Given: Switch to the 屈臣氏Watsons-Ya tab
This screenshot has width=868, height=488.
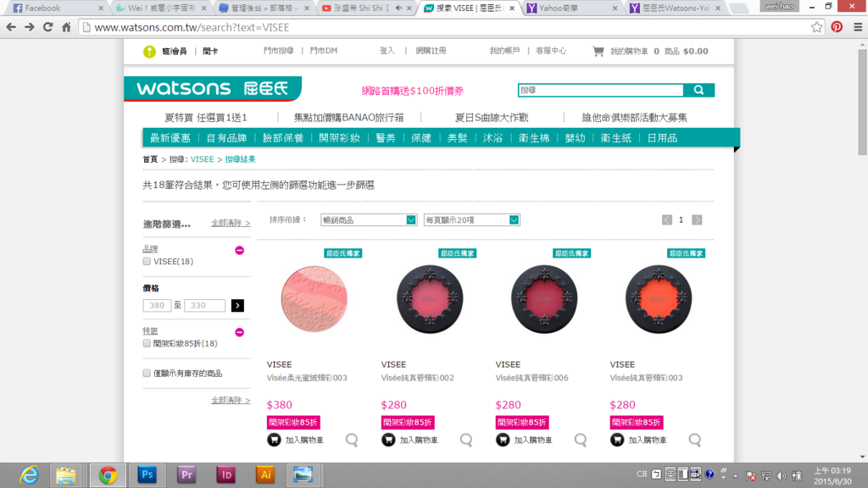Looking at the screenshot, I should tap(676, 8).
